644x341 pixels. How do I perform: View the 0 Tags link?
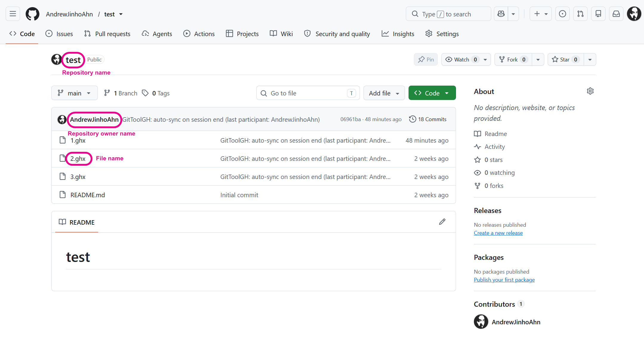[x=156, y=93]
